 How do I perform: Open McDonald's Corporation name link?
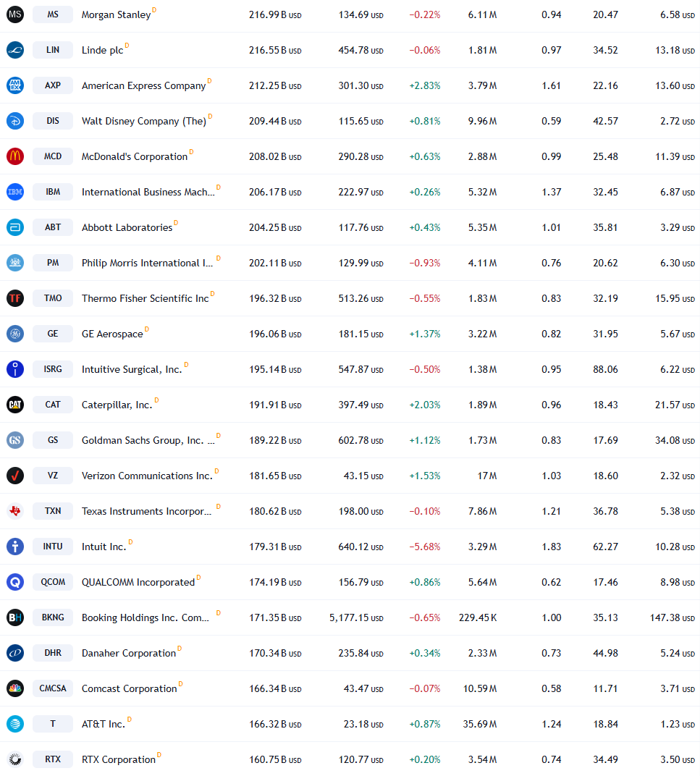click(x=135, y=156)
